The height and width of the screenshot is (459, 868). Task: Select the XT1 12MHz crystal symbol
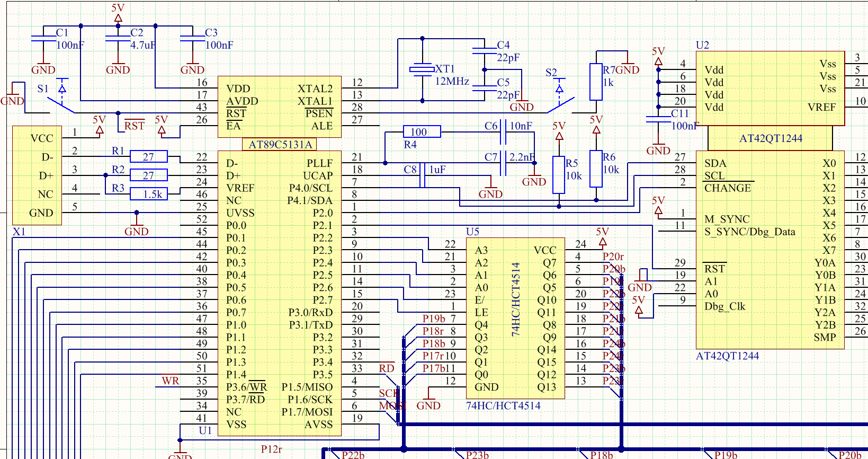[422, 69]
